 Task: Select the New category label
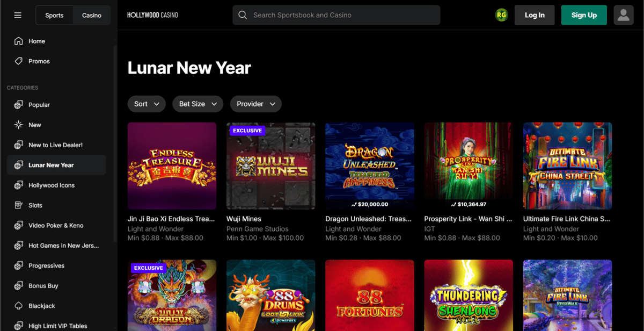click(35, 125)
